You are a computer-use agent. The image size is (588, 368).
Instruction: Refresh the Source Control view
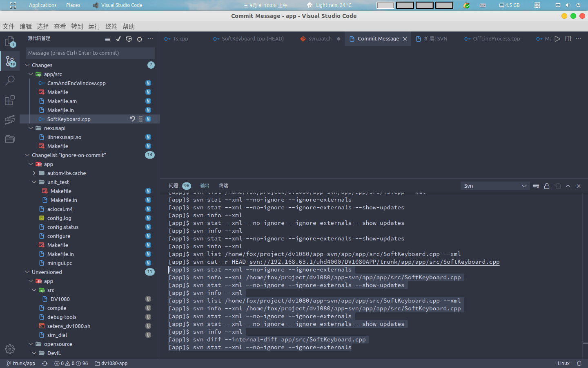click(140, 38)
